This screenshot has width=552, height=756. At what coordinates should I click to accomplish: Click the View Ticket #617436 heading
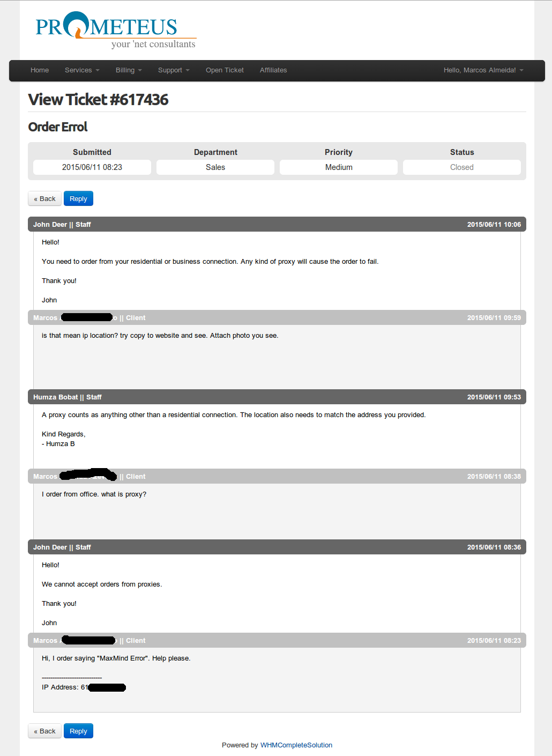tap(98, 99)
